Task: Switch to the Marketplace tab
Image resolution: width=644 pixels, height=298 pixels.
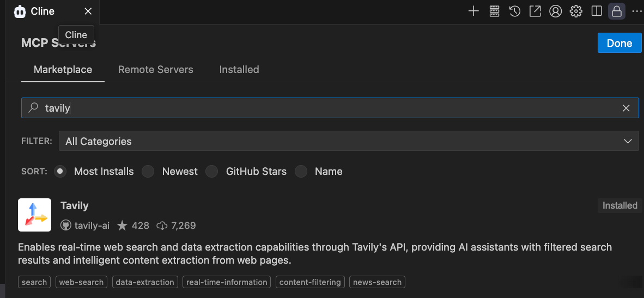Action: tap(63, 69)
